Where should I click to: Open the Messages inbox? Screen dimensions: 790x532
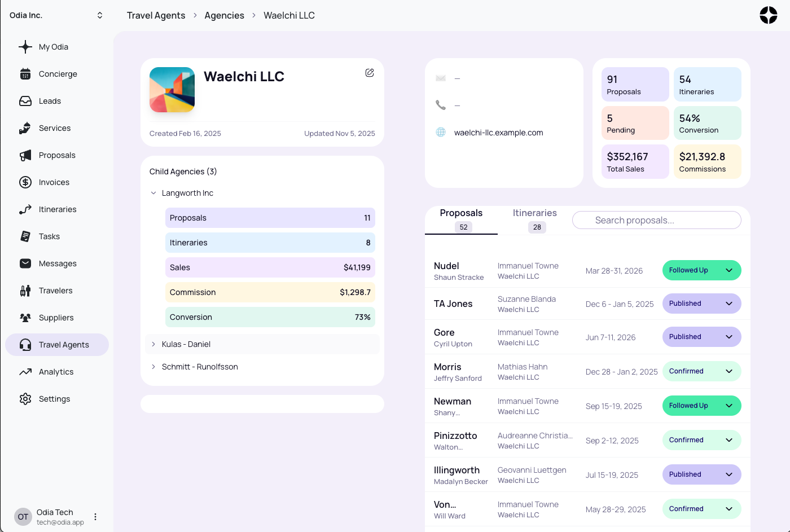tap(56, 263)
